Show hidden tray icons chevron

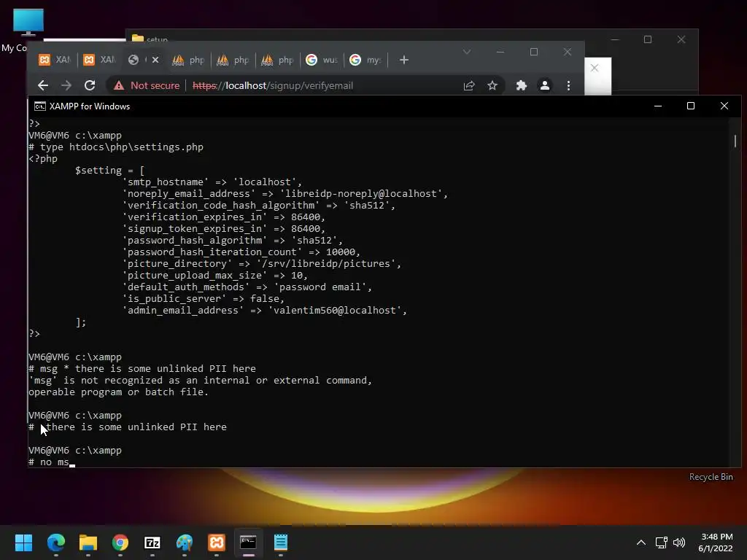[641, 542]
